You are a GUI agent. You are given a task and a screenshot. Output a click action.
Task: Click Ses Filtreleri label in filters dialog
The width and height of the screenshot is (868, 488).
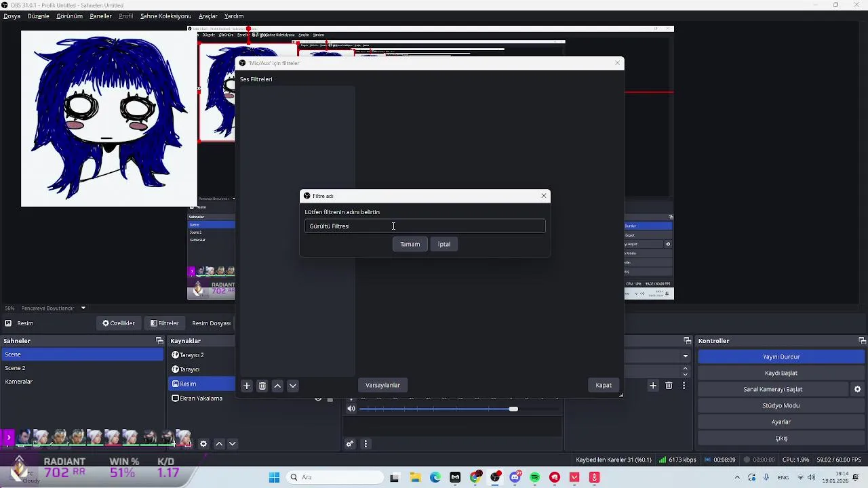coord(256,79)
